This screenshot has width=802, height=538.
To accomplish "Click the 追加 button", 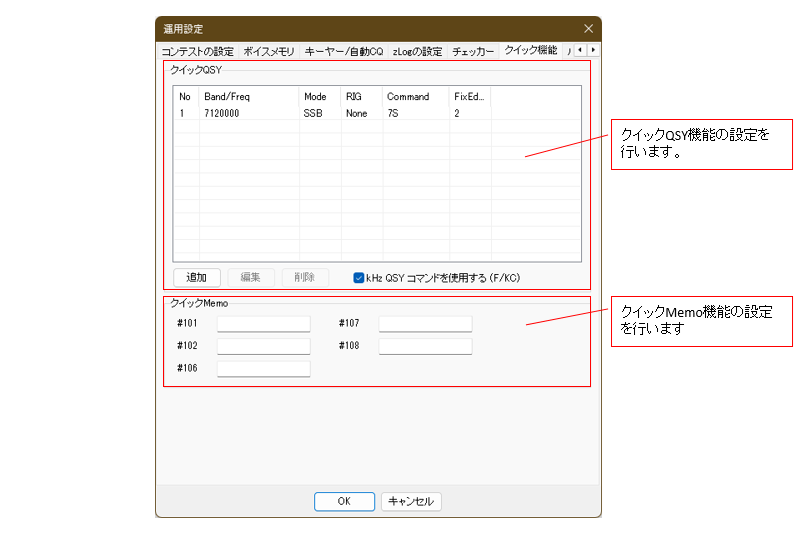I will pos(196,277).
